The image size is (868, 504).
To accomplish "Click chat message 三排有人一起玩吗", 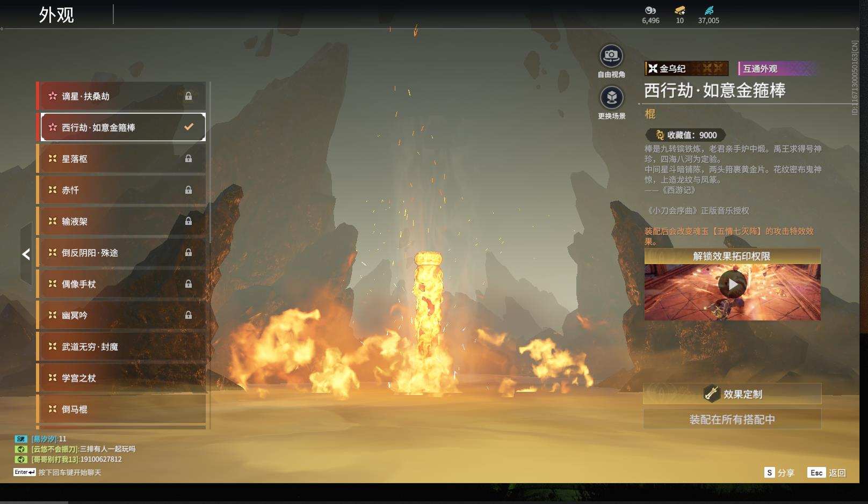I will click(x=108, y=449).
